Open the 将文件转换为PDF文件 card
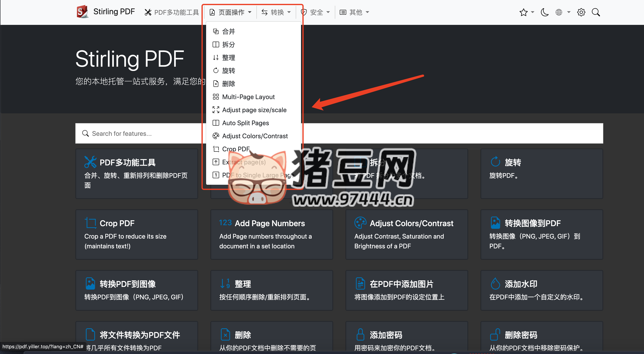 (x=137, y=336)
